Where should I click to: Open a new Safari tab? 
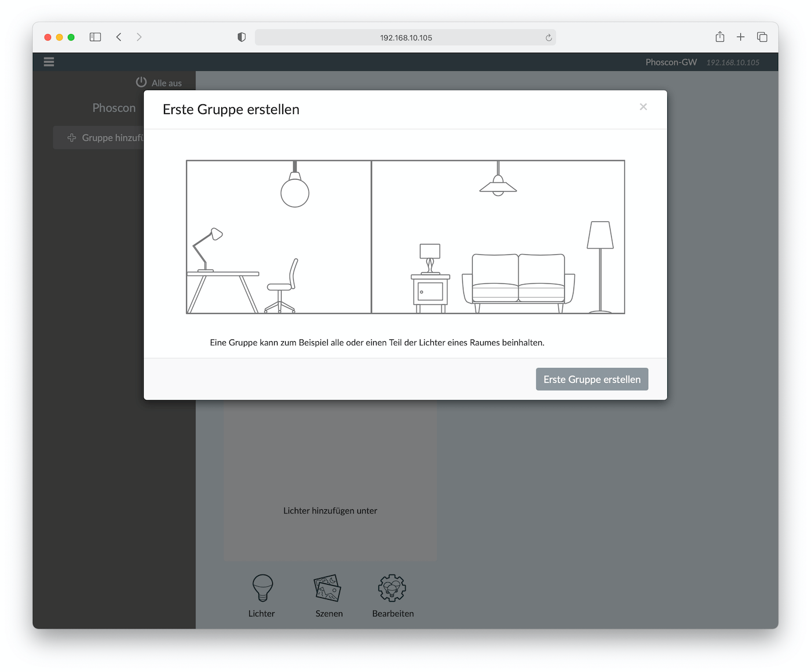[740, 37]
